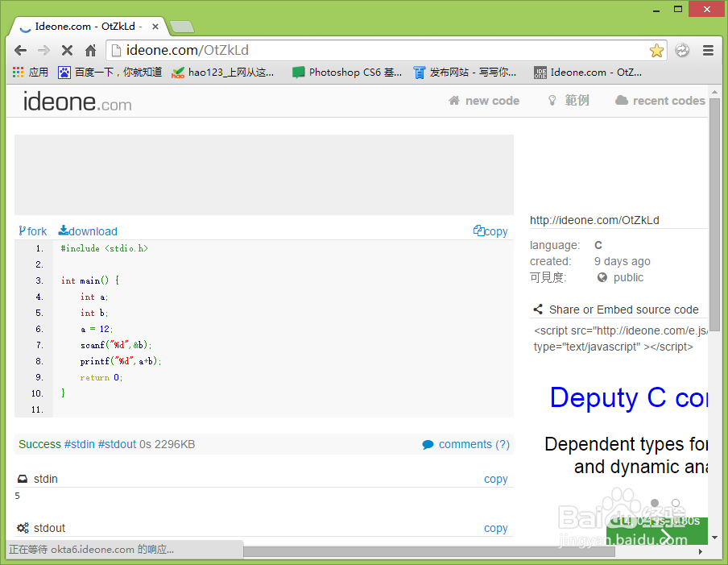Open the hao123 bookmark

222,73
